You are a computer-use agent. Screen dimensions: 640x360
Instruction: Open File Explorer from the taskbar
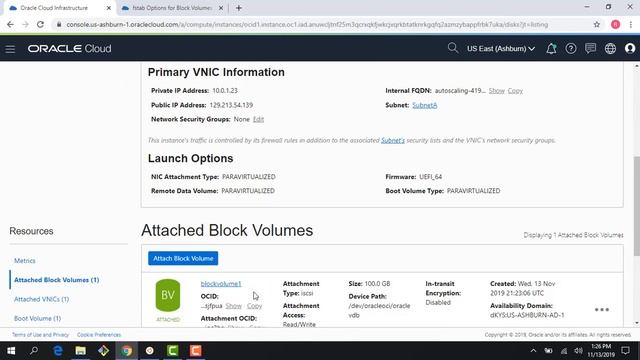pyautogui.click(x=80, y=351)
